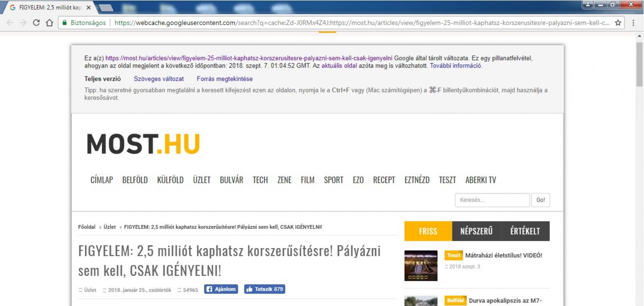The image size is (644, 306).
Task: Click the orange Belföld label
Action: (455, 300)
